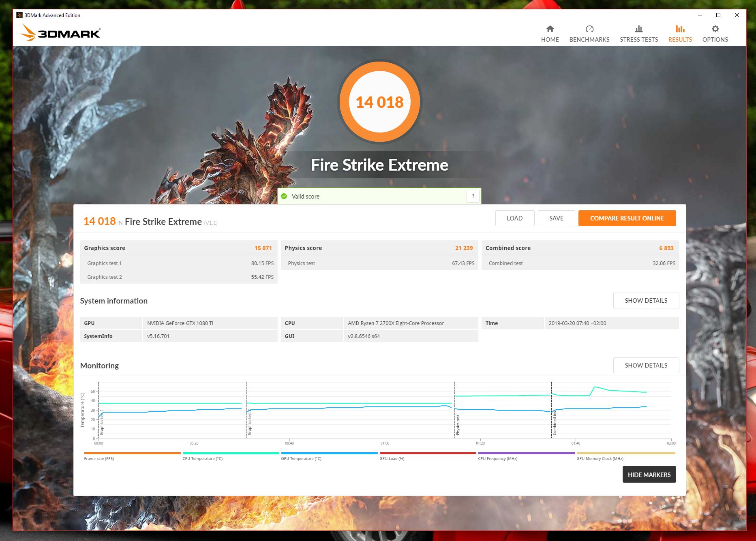The height and width of the screenshot is (541, 756).
Task: Switch to STRESS TESTS tab
Action: pos(638,34)
